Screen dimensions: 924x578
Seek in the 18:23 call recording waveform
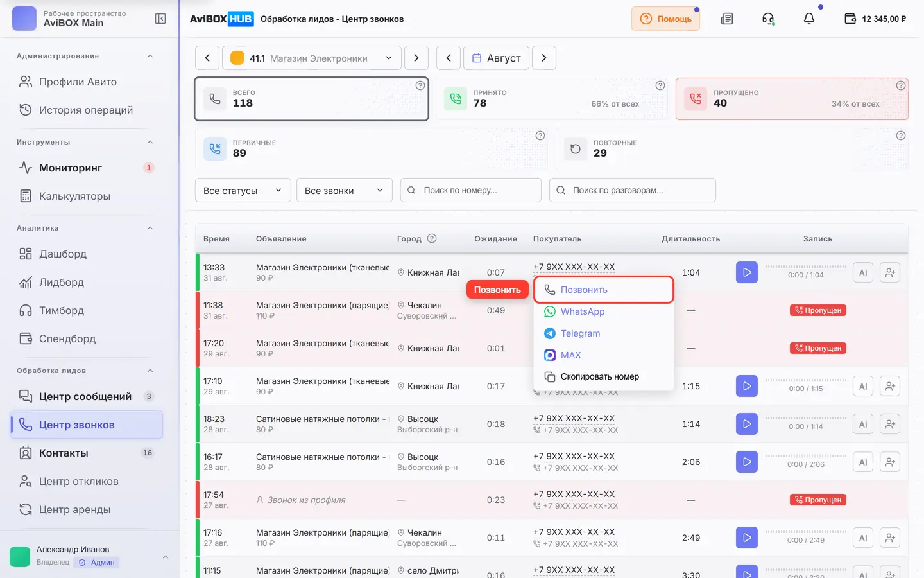click(806, 418)
